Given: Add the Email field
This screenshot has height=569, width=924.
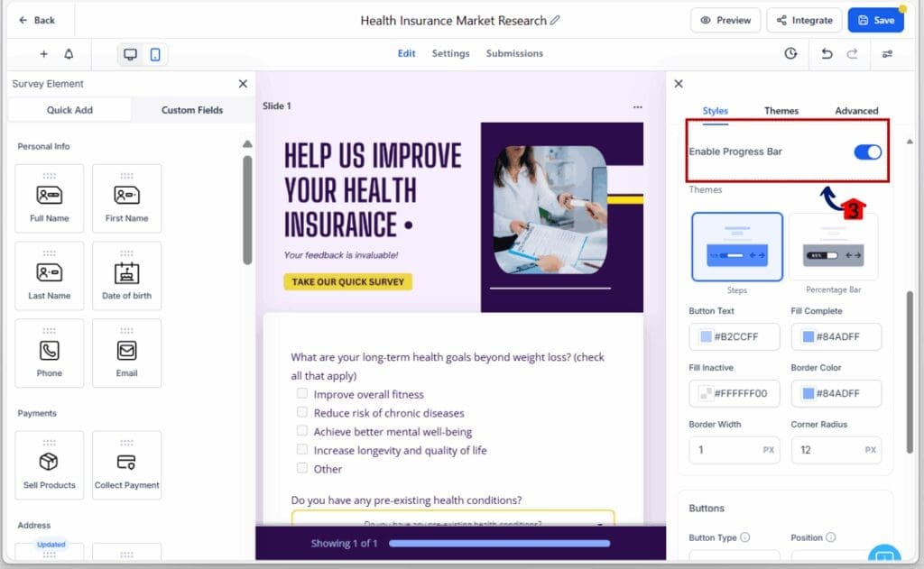Looking at the screenshot, I should pos(126,353).
